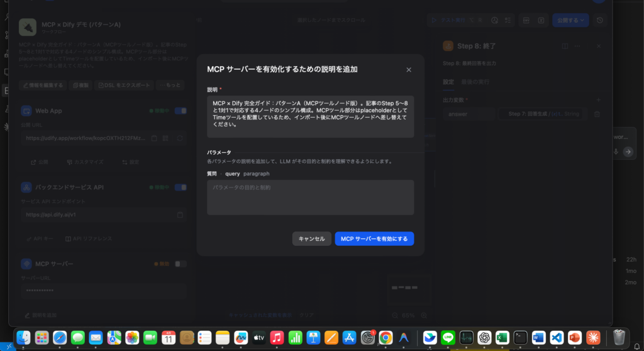This screenshot has width=644, height=351.
Task: Click the 公開 launch link
Action: (40, 162)
